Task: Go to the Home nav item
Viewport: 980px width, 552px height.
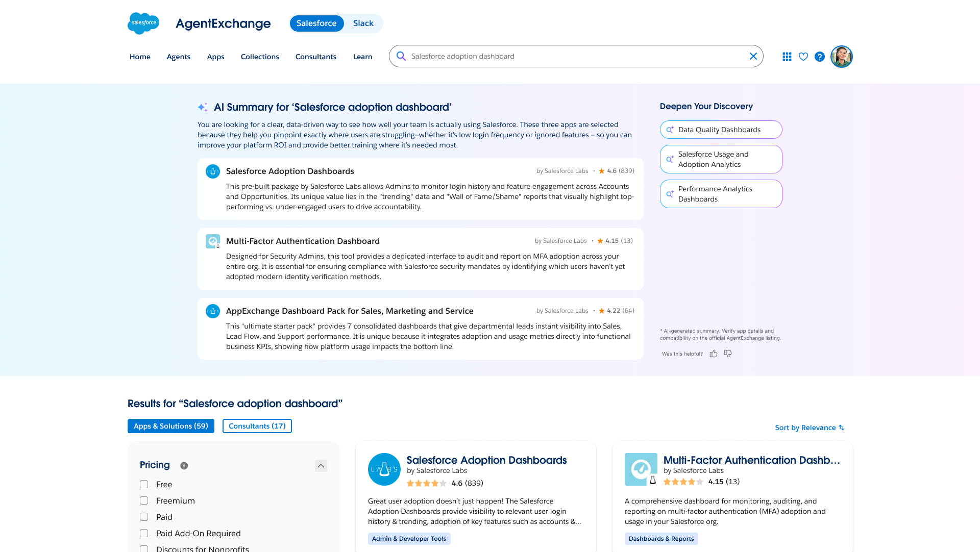Action: 140,57
